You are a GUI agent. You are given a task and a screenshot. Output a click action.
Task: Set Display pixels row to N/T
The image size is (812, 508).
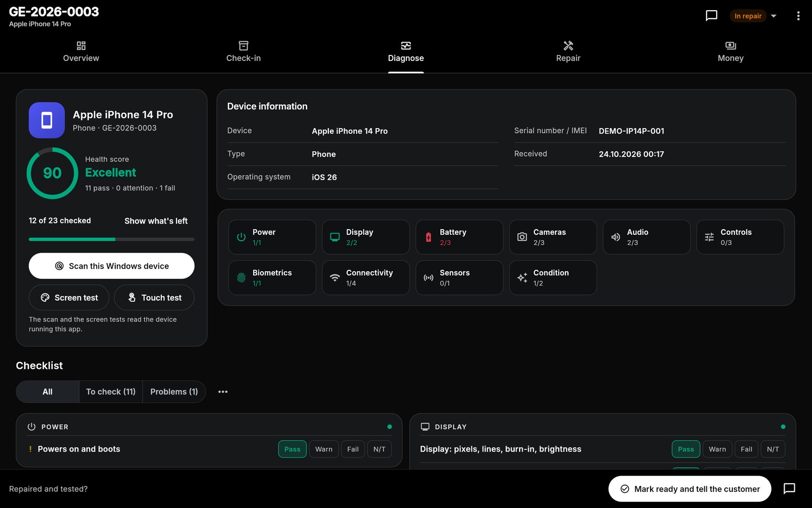tap(773, 449)
